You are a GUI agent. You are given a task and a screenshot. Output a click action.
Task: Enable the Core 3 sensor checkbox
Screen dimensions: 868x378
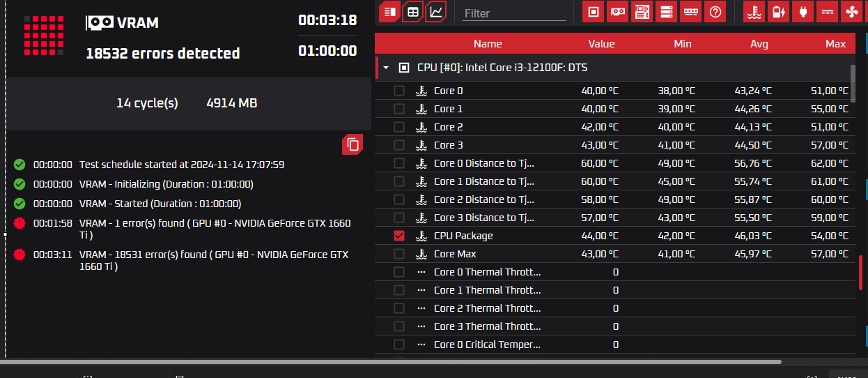coord(399,145)
